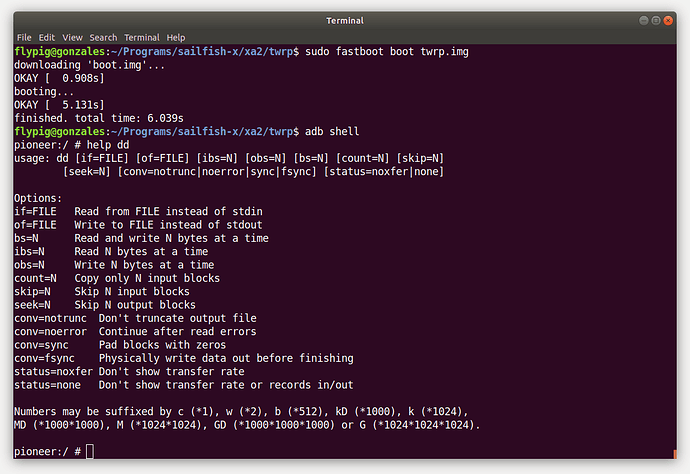Click the 'conv=notrunc' option line

click(135, 318)
